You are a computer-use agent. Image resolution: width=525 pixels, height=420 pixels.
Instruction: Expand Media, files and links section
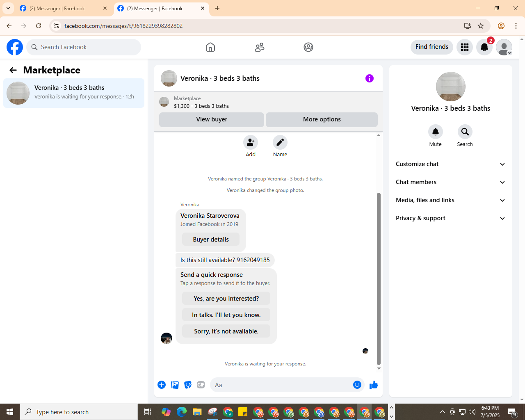coord(451,200)
